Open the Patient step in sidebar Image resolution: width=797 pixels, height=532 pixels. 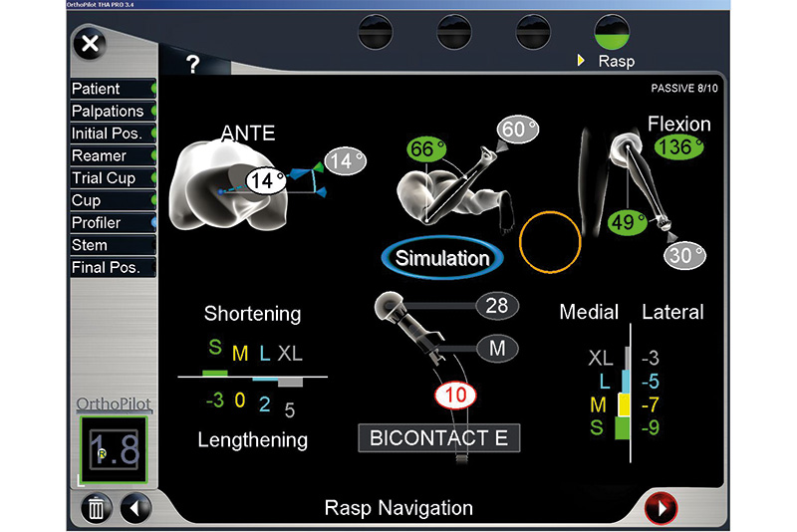(x=113, y=89)
